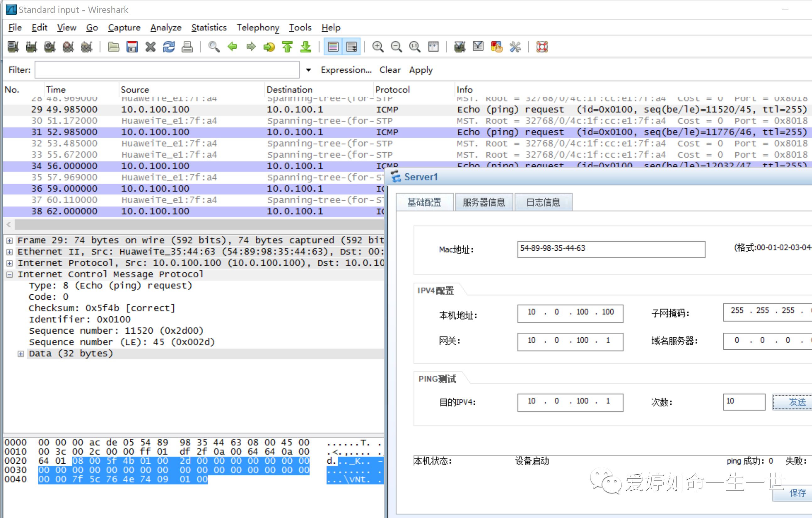Expand the Frame 29 tree node
Viewport: 812px width, 518px height.
9,240
